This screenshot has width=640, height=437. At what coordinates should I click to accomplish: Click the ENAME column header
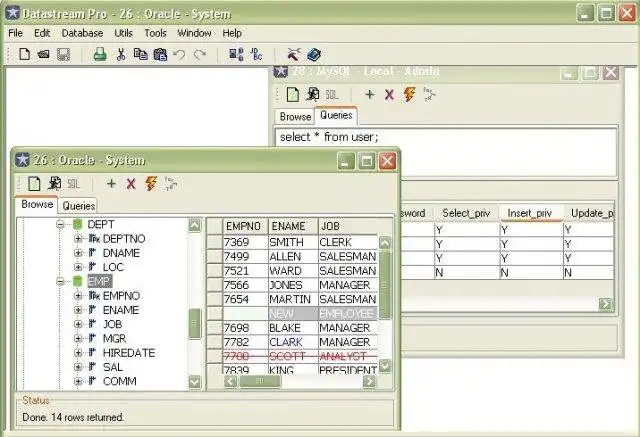click(293, 226)
